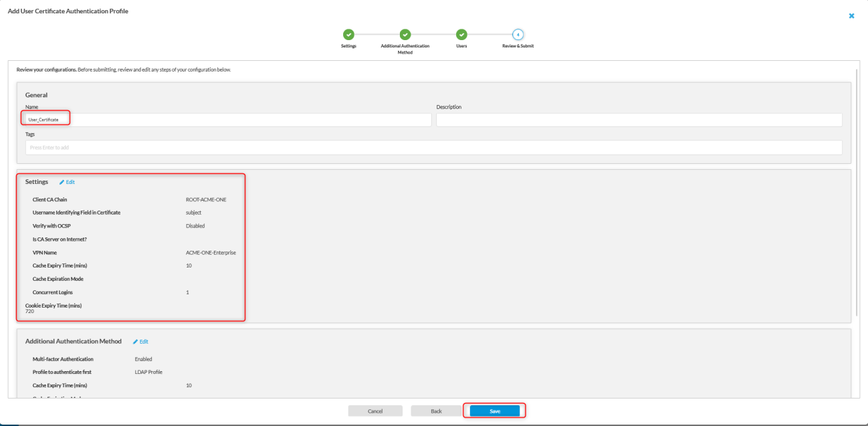The image size is (868, 426).
Task: Click the "ACME-ONE-Enterprise" VPN name value
Action: point(211,253)
